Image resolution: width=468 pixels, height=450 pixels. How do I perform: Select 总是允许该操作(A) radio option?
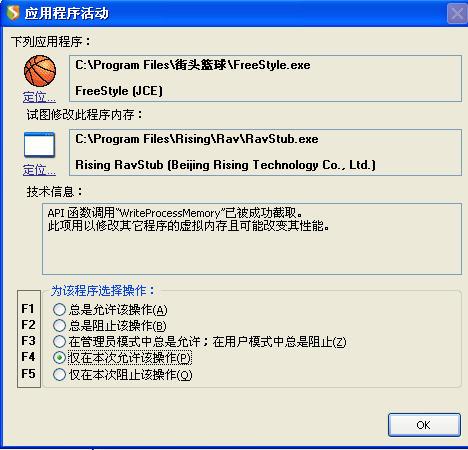point(110,310)
